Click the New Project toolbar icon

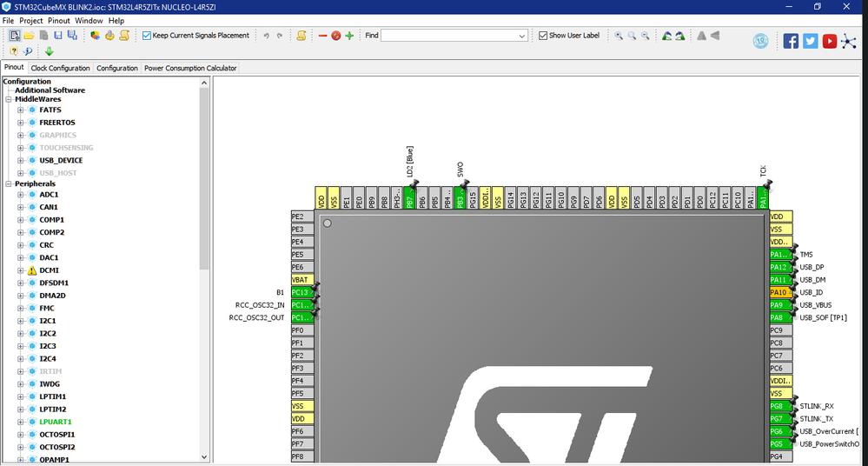pyautogui.click(x=15, y=36)
